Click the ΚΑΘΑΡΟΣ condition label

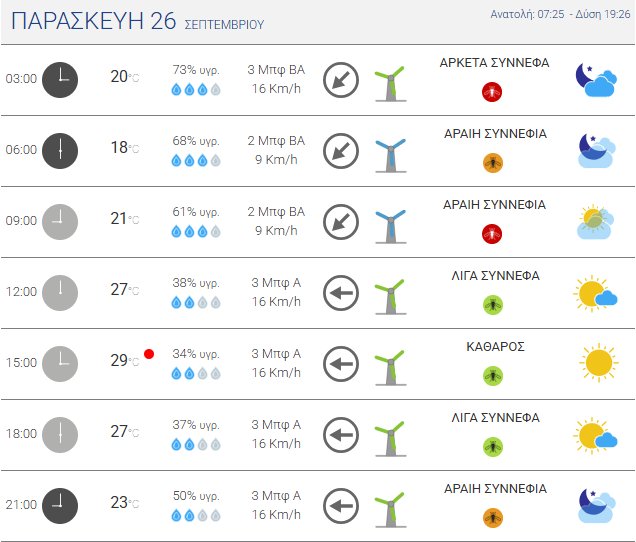(x=495, y=347)
